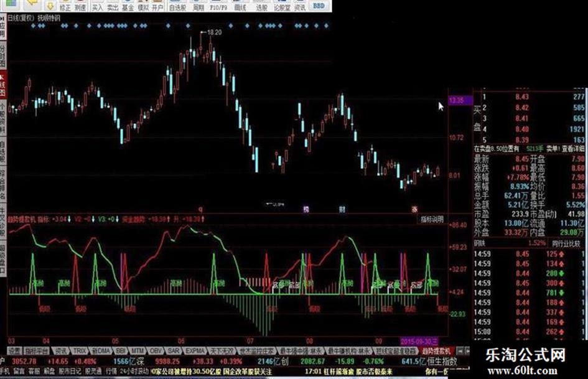Click the BBD toolbar button
Viewport: 588px width, 379px height.
click(319, 6)
